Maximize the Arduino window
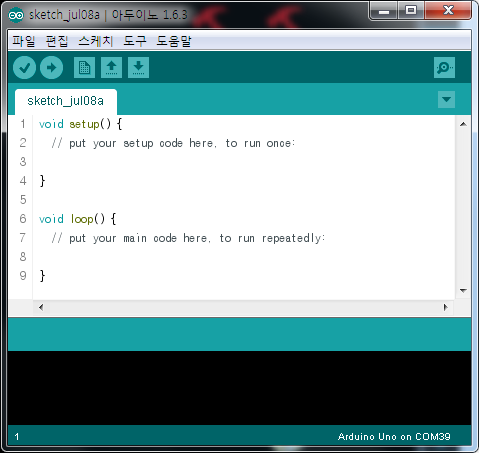 coord(411,11)
